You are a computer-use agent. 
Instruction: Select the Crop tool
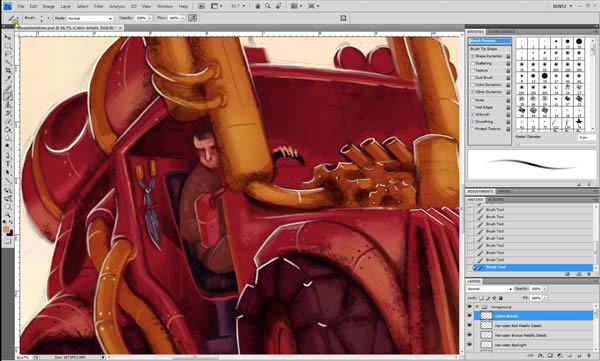click(8, 70)
